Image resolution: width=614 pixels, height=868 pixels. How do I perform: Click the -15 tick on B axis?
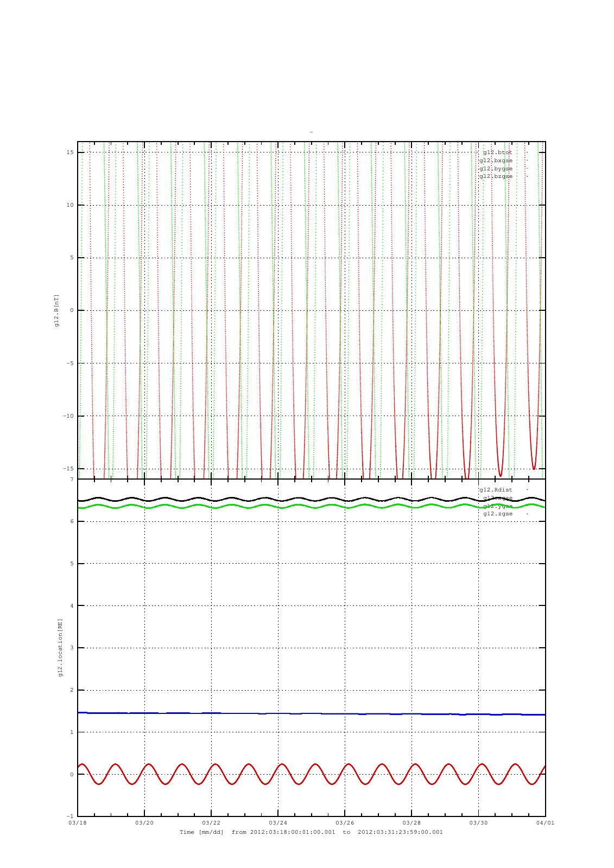pyautogui.click(x=68, y=469)
